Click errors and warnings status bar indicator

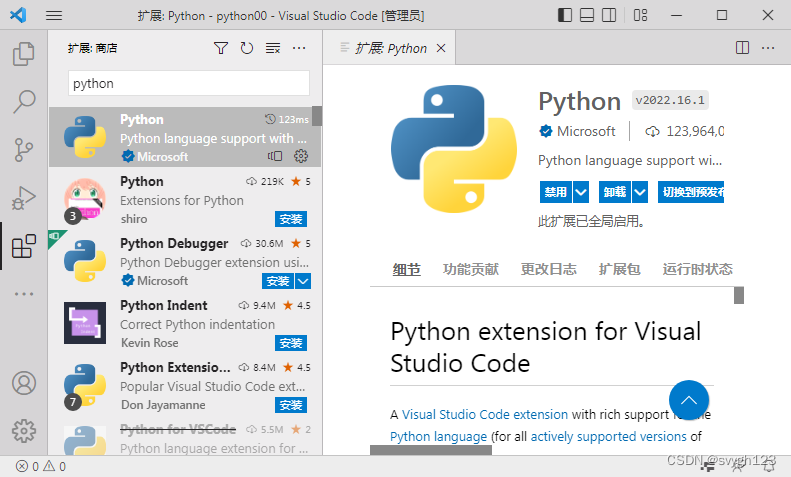[x=41, y=466]
